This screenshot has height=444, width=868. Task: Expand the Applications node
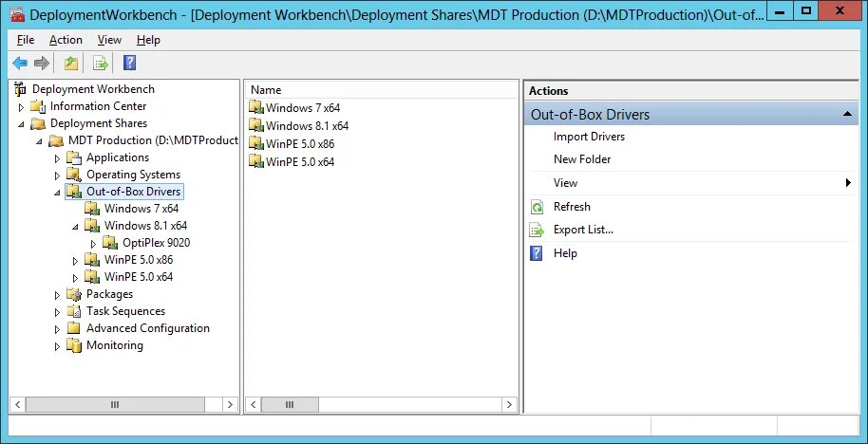pyautogui.click(x=57, y=158)
